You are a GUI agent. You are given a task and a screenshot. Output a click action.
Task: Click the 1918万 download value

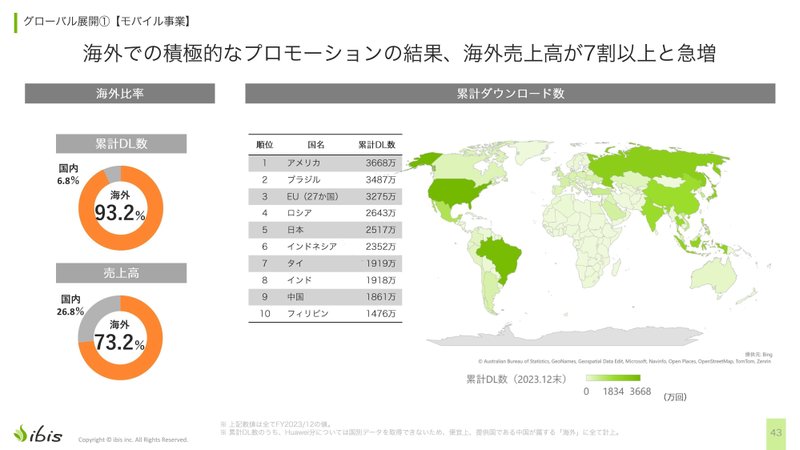[381, 280]
